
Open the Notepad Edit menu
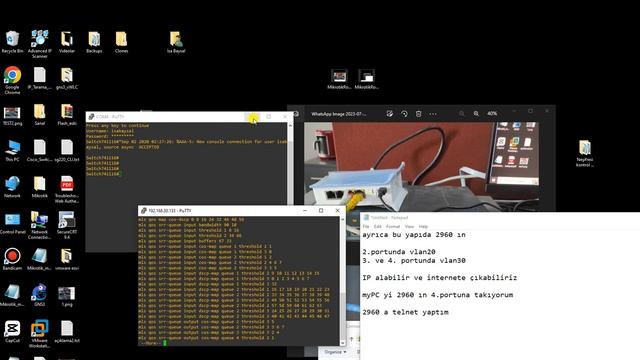tap(378, 227)
